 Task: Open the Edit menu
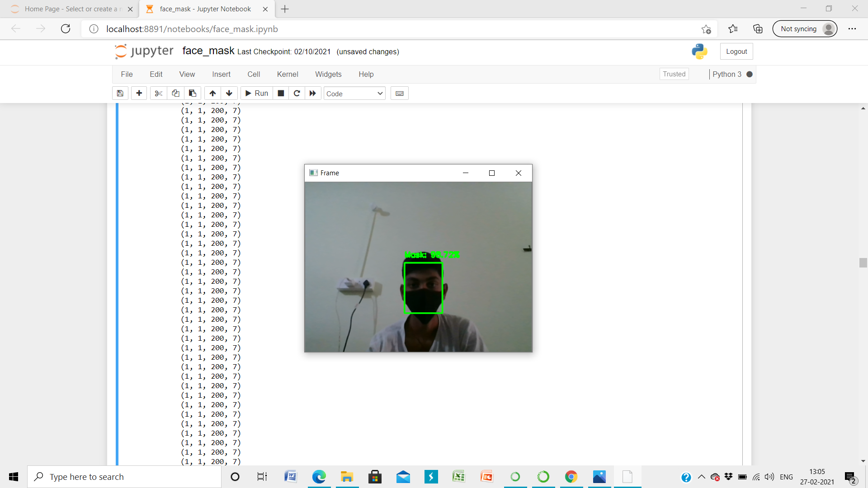tap(156, 74)
